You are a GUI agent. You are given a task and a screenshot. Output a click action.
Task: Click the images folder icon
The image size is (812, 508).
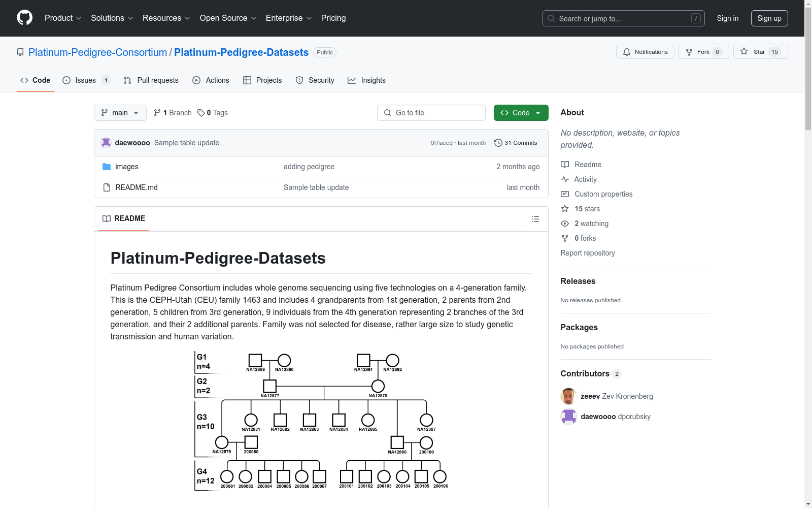tap(107, 167)
